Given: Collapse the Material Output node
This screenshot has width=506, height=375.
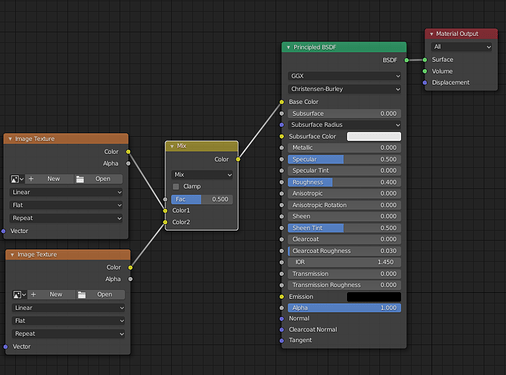Looking at the screenshot, I should click(x=431, y=34).
